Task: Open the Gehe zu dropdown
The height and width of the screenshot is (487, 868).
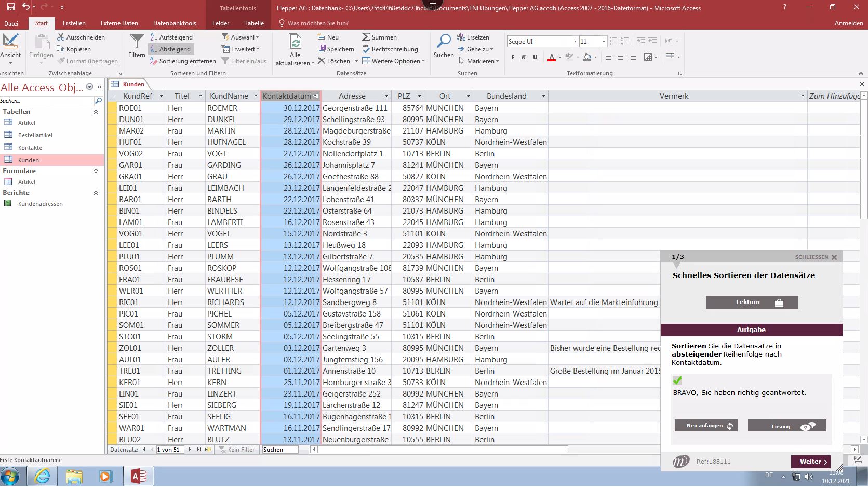Action: pyautogui.click(x=476, y=49)
